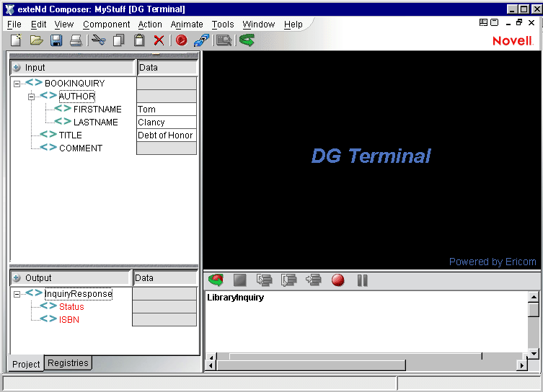Click the horizontal scrollbar right arrow
The height and width of the screenshot is (392, 543).
click(x=522, y=365)
